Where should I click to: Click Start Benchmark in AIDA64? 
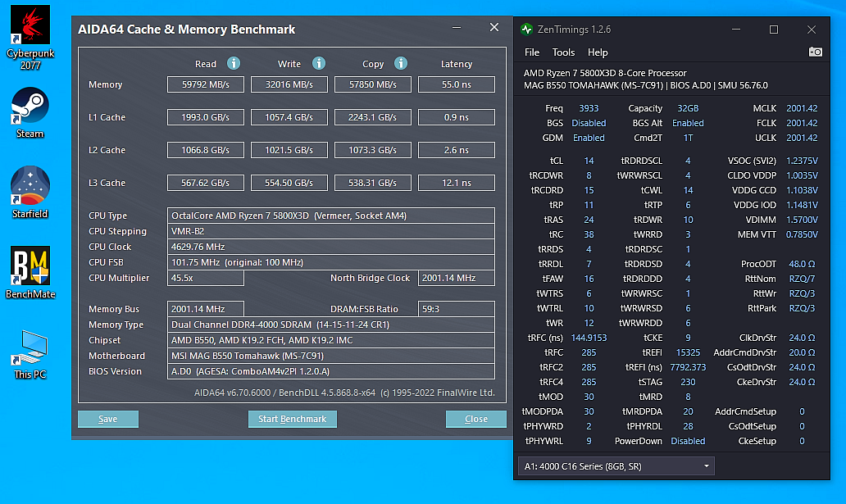click(x=293, y=419)
